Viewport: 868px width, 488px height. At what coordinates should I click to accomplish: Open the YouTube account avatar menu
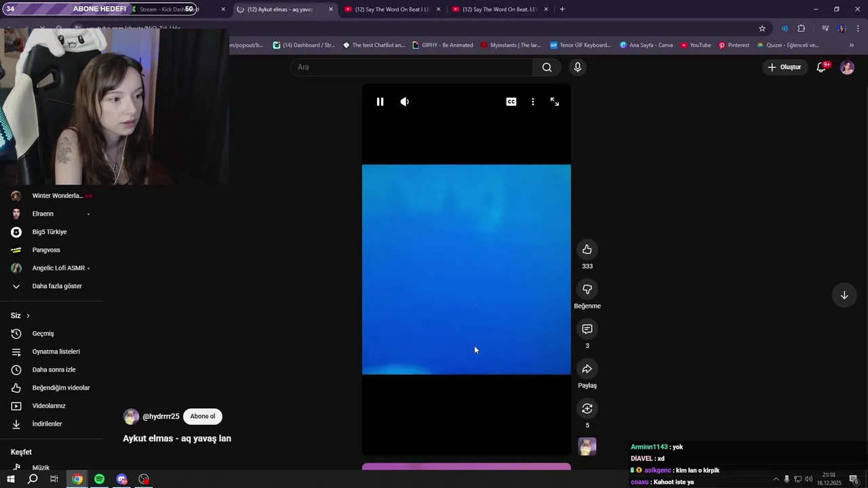[847, 67]
